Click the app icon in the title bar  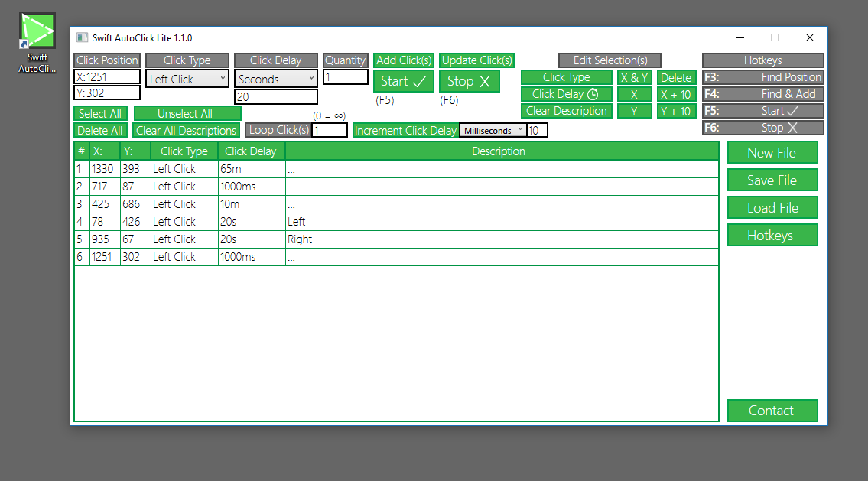(82, 37)
